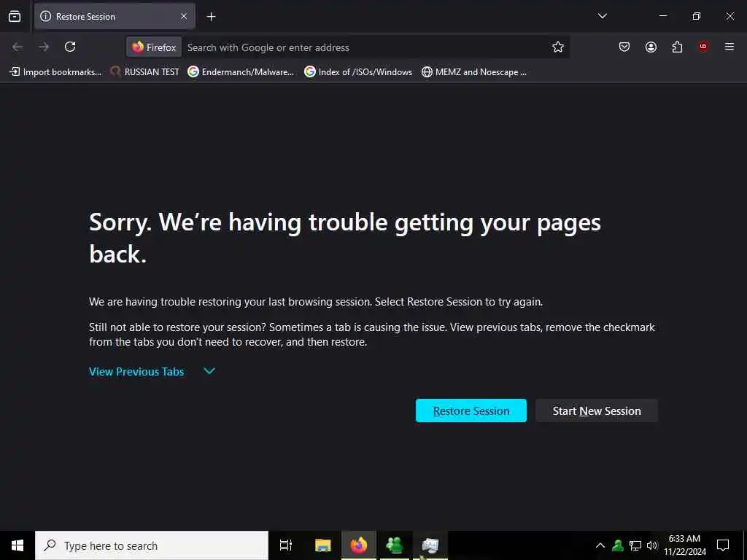Open Task View on the taskbar
Screen dimensions: 747x560
click(286, 545)
